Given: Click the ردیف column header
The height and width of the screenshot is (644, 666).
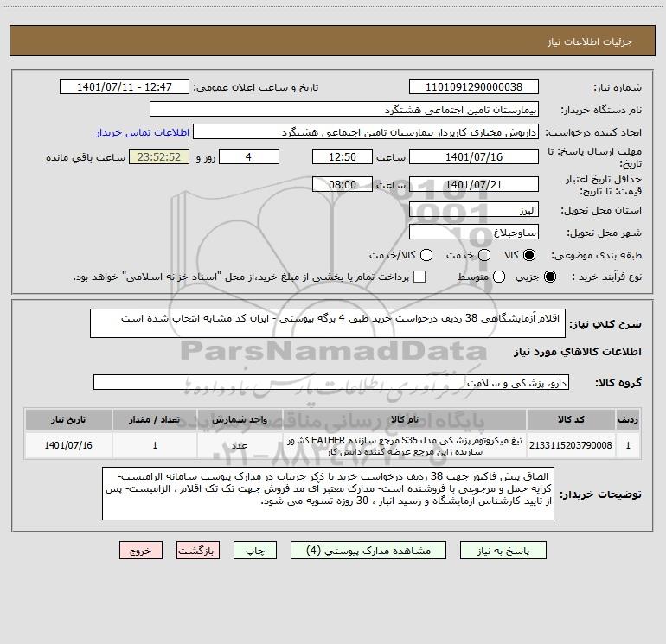Looking at the screenshot, I should pyautogui.click(x=628, y=419).
